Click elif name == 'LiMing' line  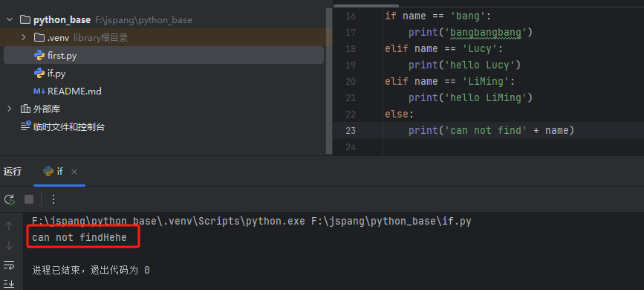449,82
